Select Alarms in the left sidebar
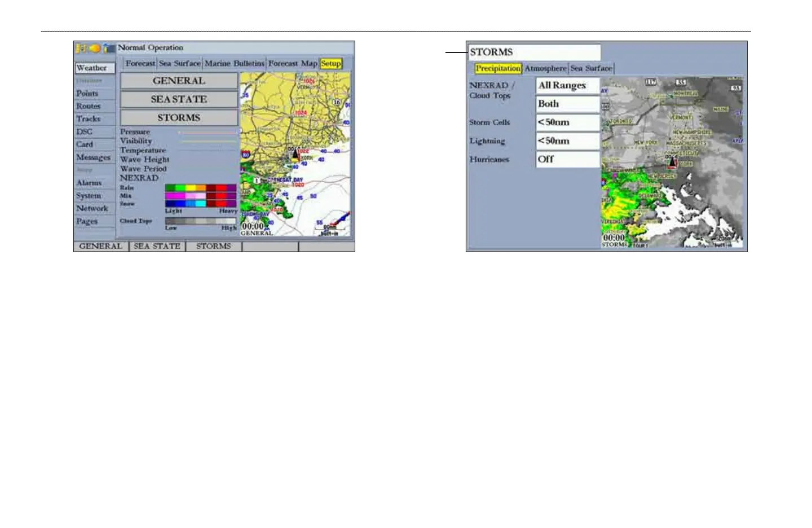This screenshot has width=812, height=528. tap(89, 183)
